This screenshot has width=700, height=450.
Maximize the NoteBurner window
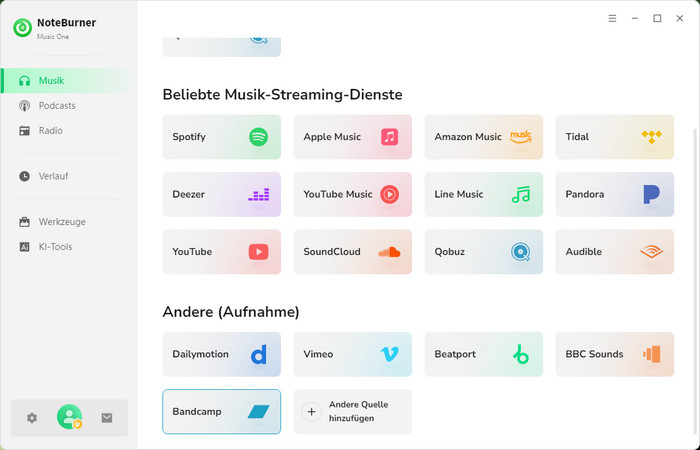tap(657, 18)
